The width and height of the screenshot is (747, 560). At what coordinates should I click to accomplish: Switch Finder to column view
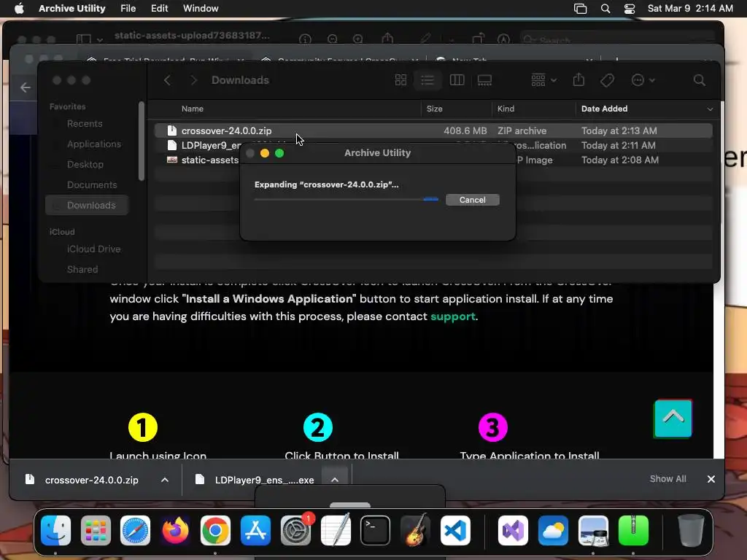pos(457,80)
